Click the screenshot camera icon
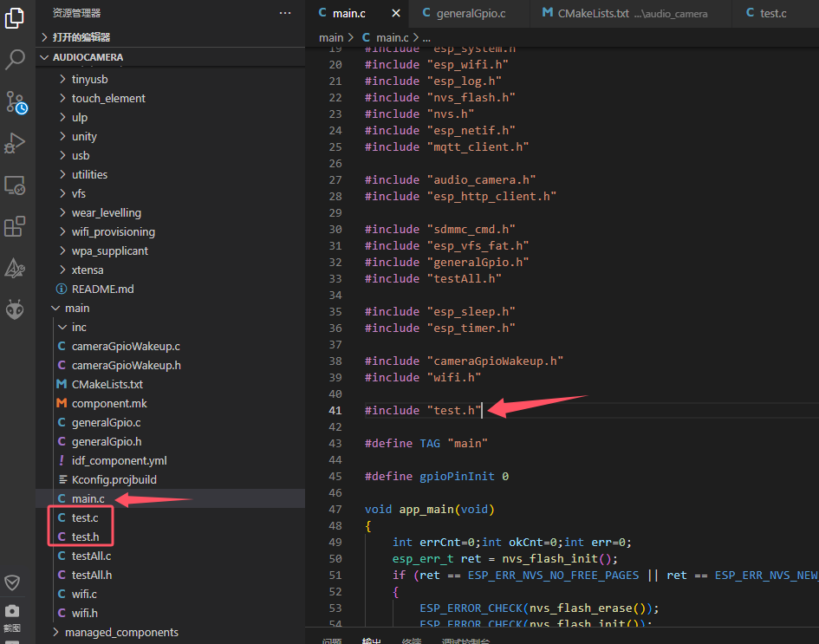The image size is (819, 644). [12, 610]
